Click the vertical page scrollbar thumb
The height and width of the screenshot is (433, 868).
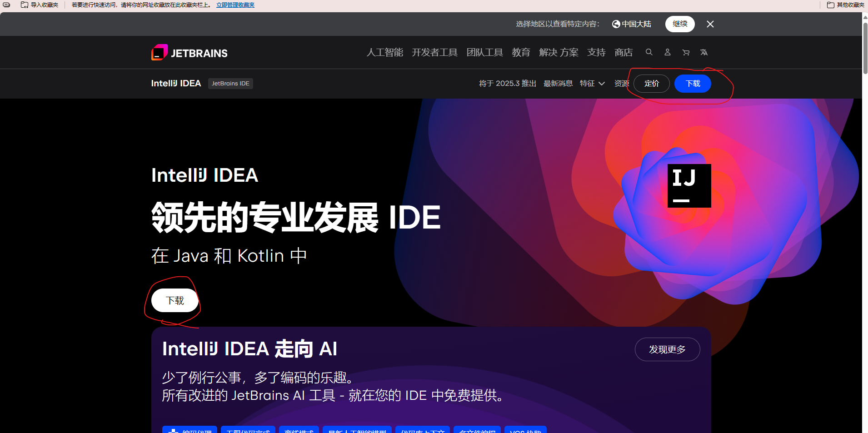pyautogui.click(x=865, y=48)
